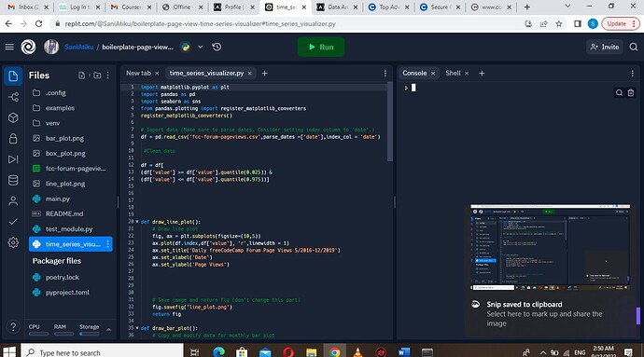Viewport: 644px width, 357px height.
Task: Collapse the draw_bar_plot function fold arrow
Action: click(x=137, y=328)
